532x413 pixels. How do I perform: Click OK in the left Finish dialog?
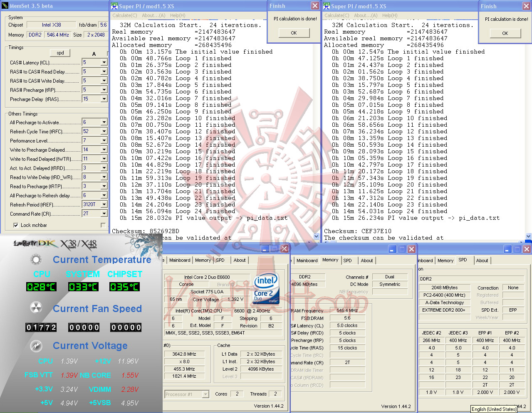(294, 33)
